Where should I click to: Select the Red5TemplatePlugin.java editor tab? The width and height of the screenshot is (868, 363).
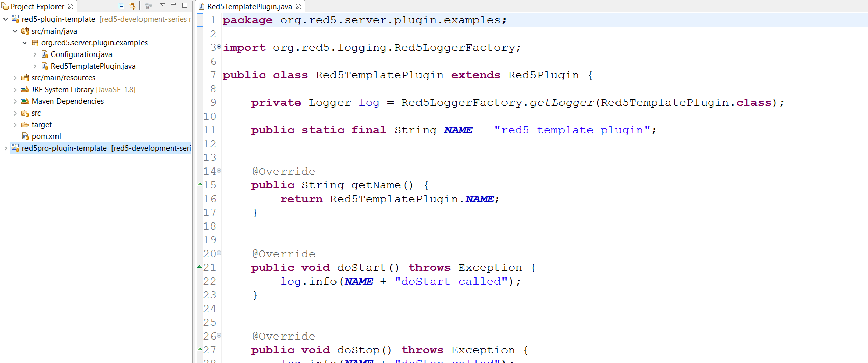[x=249, y=6]
